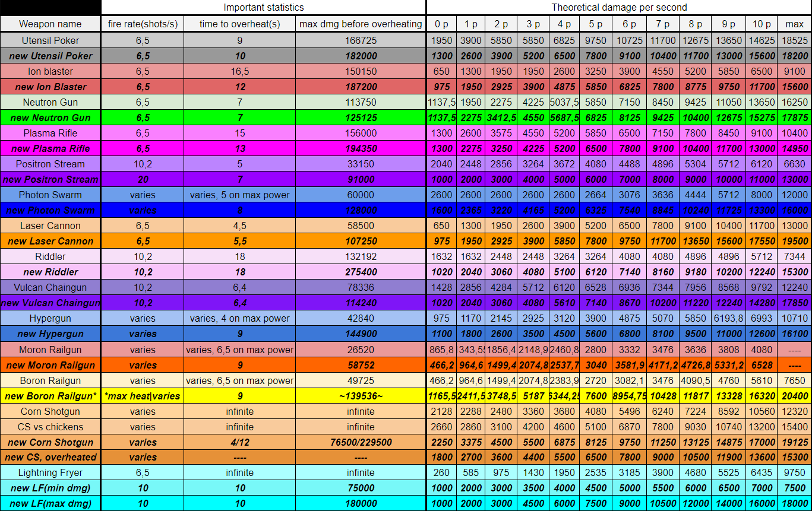812x511 pixels.
Task: Click the new Photon Swarm blue cell
Action: (x=50, y=210)
